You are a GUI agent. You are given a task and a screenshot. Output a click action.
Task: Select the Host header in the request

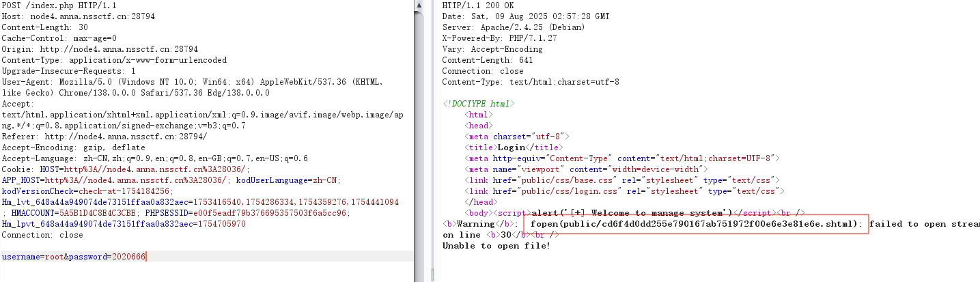tap(80, 16)
